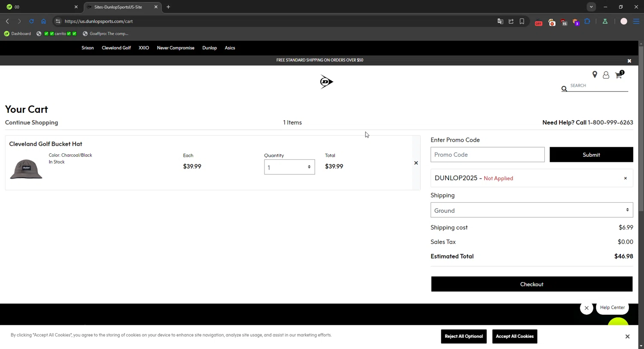Click the Dunlop logo
Viewport: 644px width, 349px height.
[326, 82]
